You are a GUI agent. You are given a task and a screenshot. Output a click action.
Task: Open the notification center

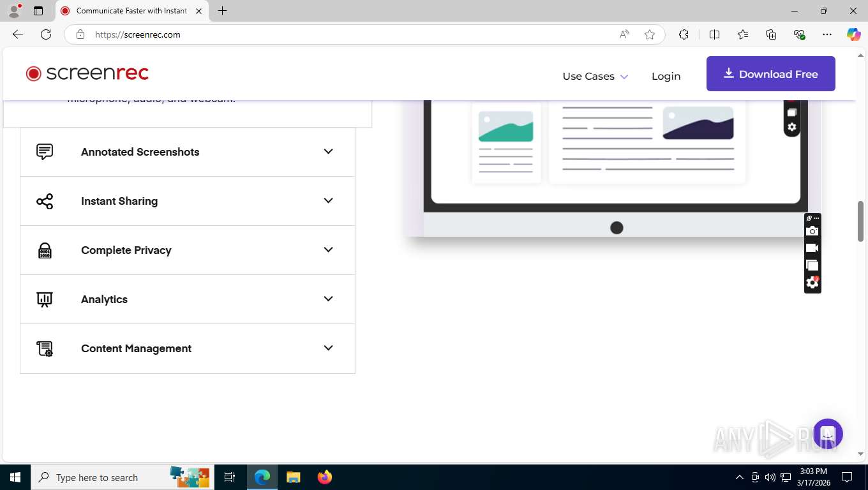pos(848,477)
